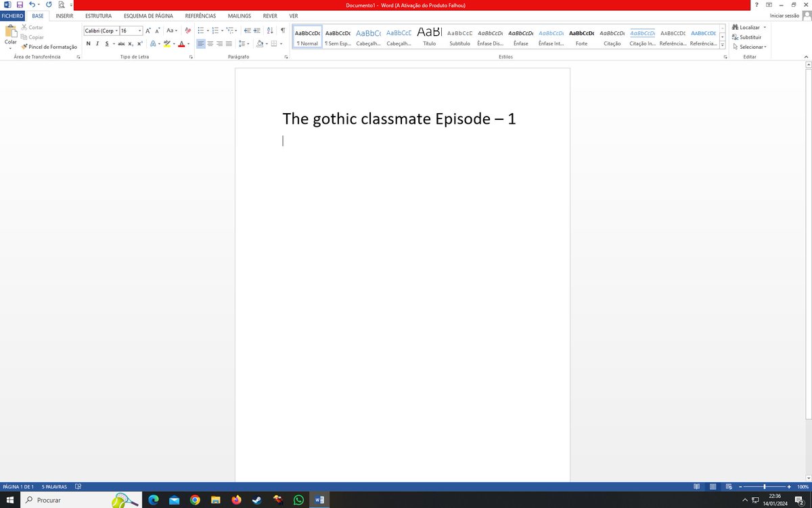The height and width of the screenshot is (508, 812).
Task: Open the Change Case (Aa) dropdown
Action: 173,30
